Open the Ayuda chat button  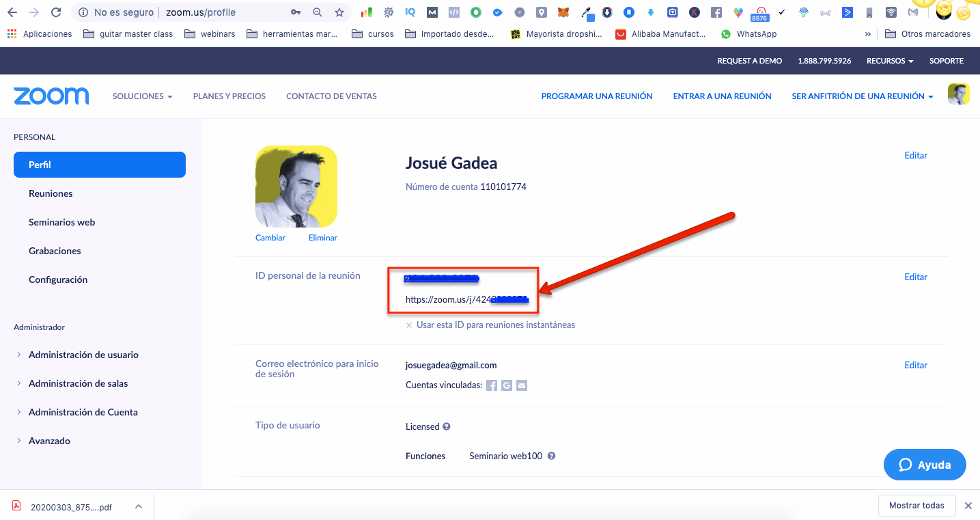pos(925,465)
